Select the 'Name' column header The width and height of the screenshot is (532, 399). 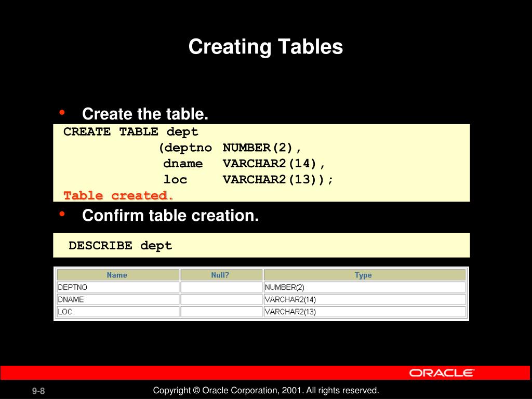[x=117, y=275]
